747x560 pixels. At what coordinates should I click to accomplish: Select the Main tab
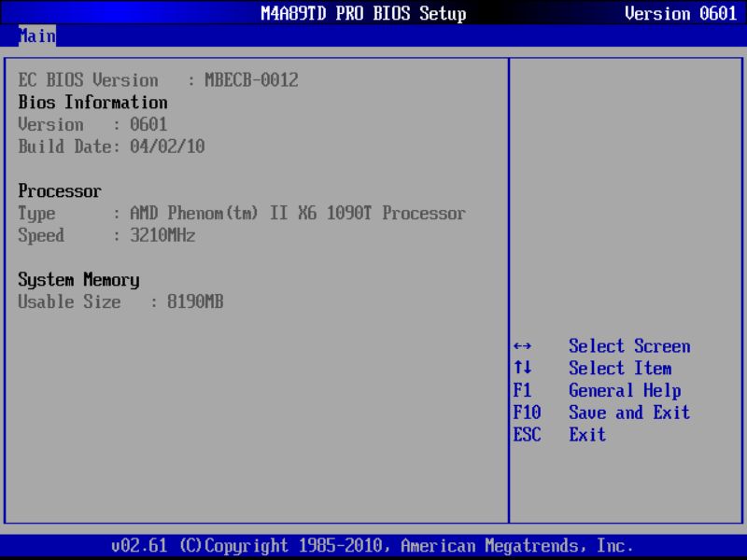[x=36, y=36]
